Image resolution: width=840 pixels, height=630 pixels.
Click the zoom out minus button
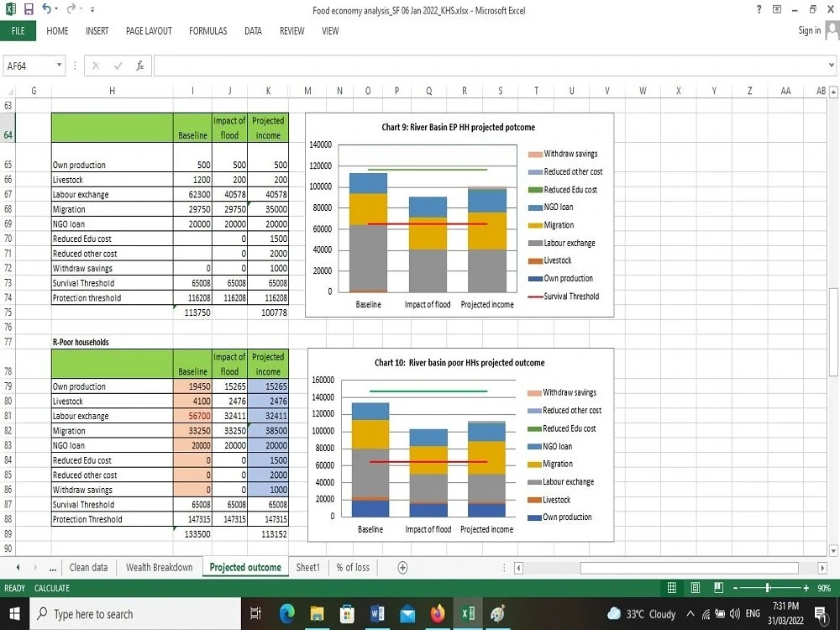tap(736, 588)
